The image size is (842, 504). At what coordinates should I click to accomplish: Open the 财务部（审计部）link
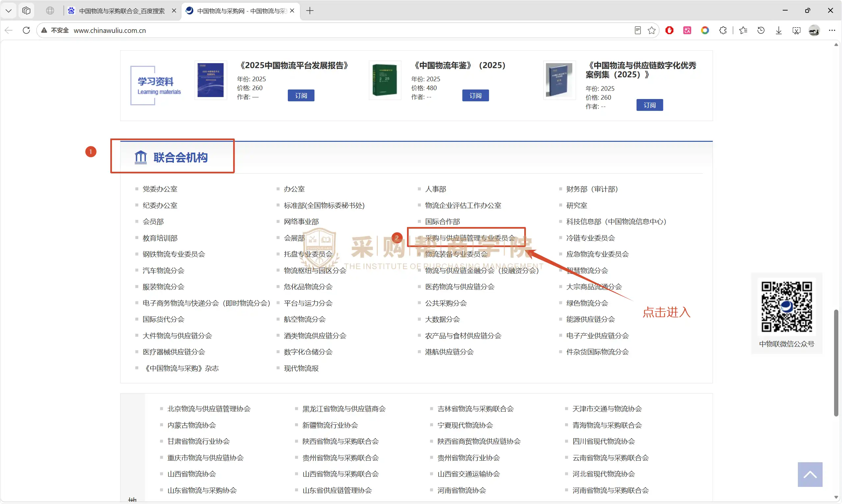(592, 189)
